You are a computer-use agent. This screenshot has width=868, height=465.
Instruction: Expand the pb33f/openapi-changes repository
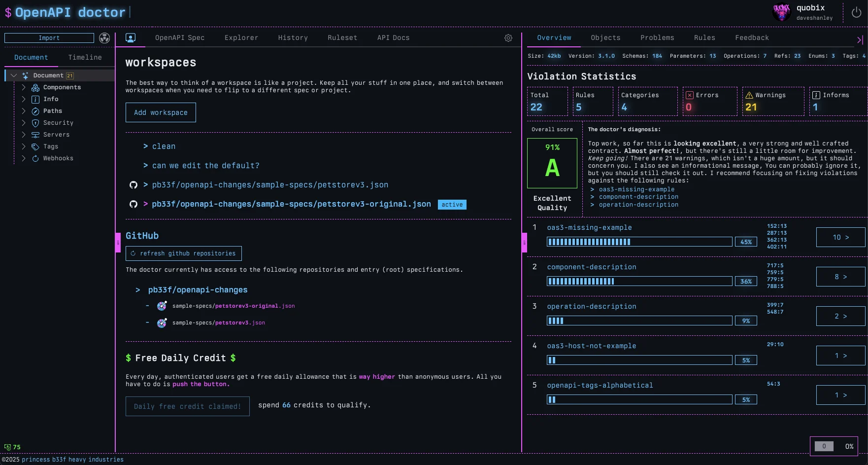point(138,290)
